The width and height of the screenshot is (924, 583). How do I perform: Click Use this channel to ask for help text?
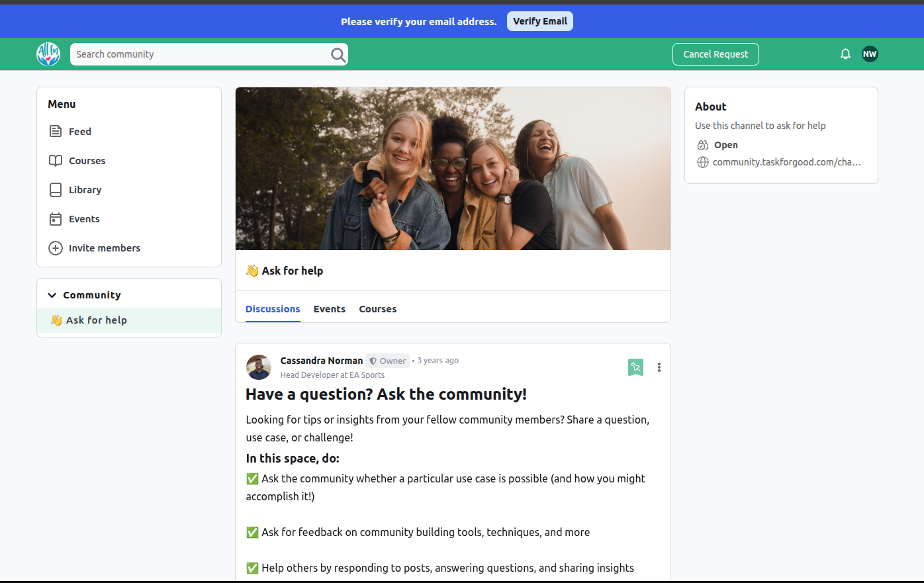coord(761,126)
